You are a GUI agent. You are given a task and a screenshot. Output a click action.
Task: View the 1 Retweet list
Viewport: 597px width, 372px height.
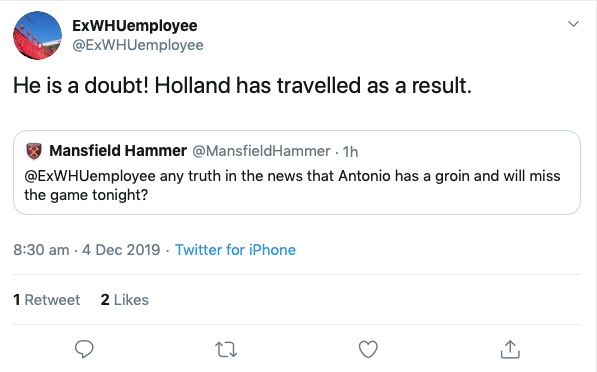pyautogui.click(x=46, y=300)
